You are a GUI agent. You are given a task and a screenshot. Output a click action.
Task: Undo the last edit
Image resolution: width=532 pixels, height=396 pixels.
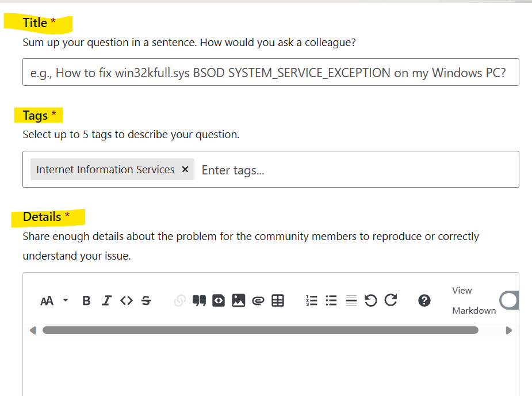pos(370,300)
